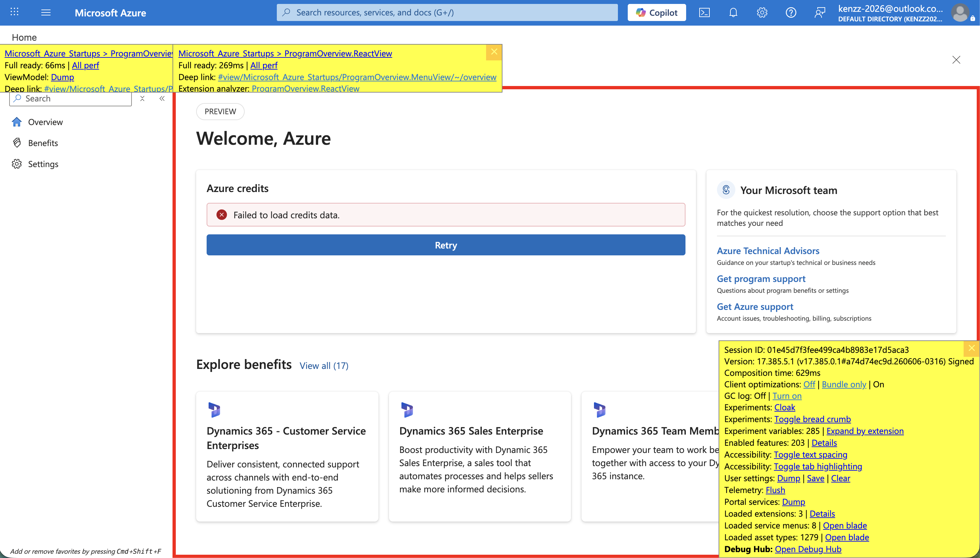The height and width of the screenshot is (558, 980).
Task: Set Client optimizations to Bundle only
Action: pos(844,384)
